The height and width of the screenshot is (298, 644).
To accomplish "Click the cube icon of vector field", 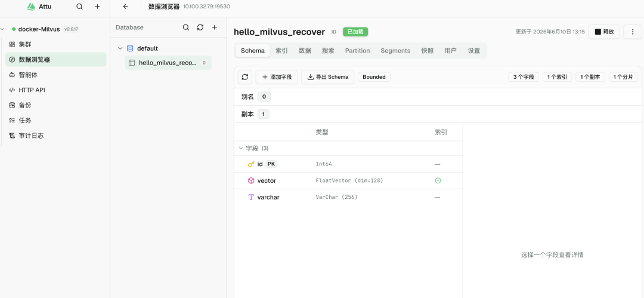I will [x=251, y=181].
